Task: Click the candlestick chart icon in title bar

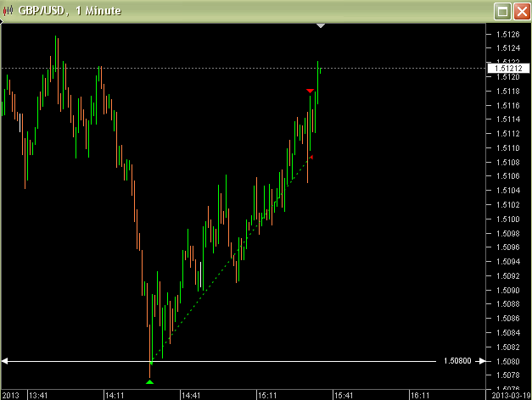Action: [8, 11]
